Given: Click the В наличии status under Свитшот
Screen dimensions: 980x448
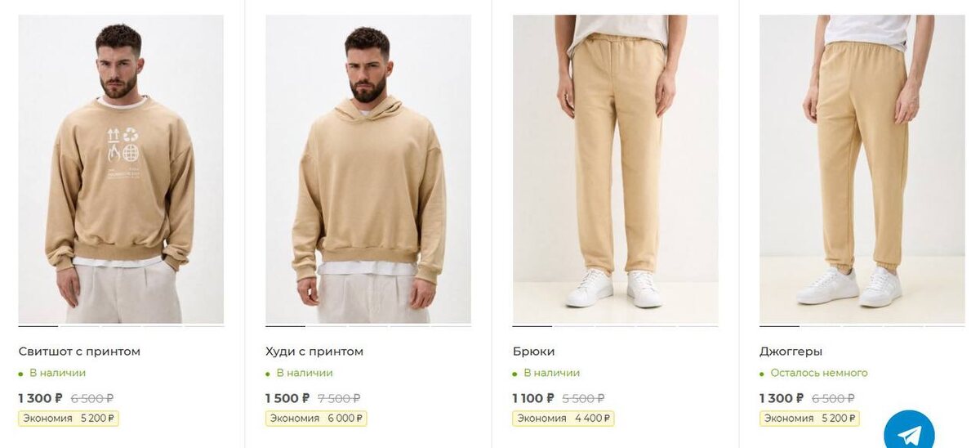Looking at the screenshot, I should tap(57, 373).
